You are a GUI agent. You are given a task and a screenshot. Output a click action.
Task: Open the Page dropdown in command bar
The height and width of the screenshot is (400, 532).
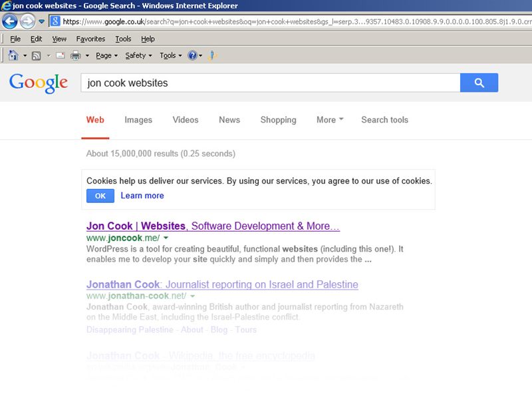[x=106, y=55]
